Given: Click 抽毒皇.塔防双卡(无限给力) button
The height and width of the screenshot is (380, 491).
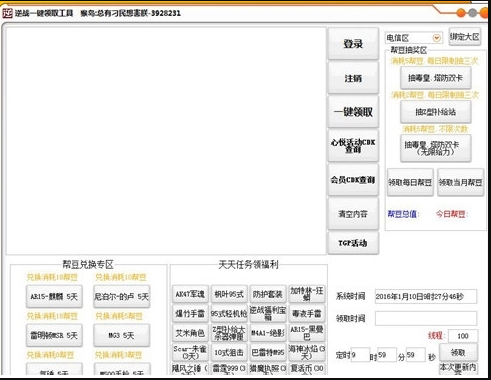Looking at the screenshot, I should (436, 148).
